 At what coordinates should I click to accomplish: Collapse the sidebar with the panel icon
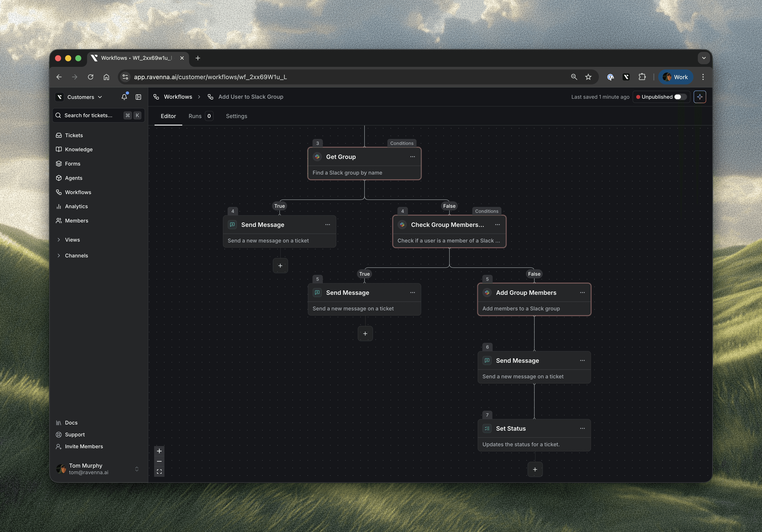point(138,97)
